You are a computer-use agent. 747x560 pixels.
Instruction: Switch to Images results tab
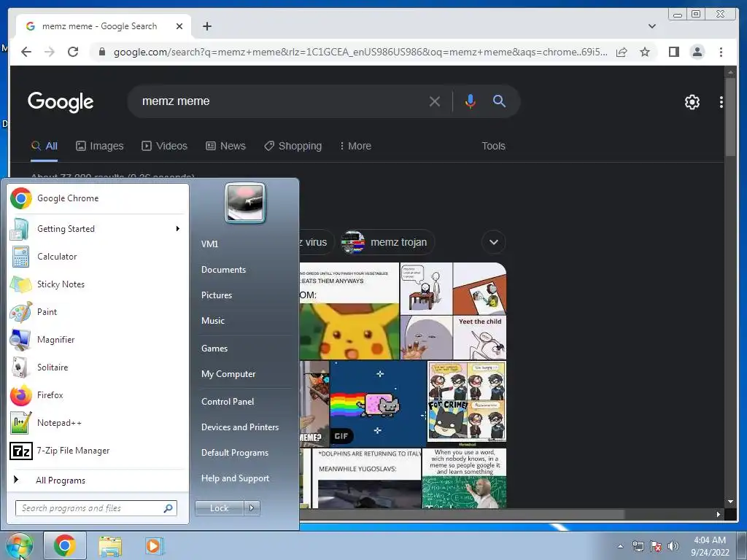click(x=99, y=146)
